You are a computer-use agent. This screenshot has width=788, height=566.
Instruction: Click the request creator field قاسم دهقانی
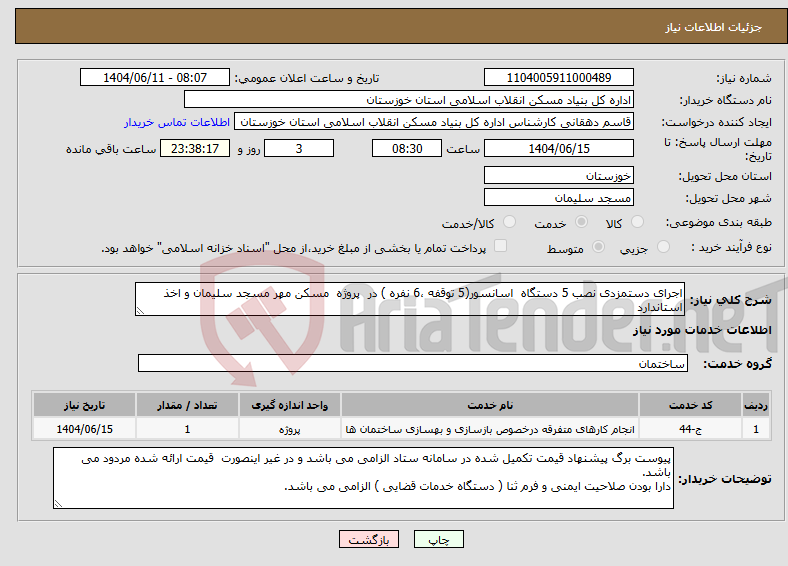pyautogui.click(x=434, y=122)
